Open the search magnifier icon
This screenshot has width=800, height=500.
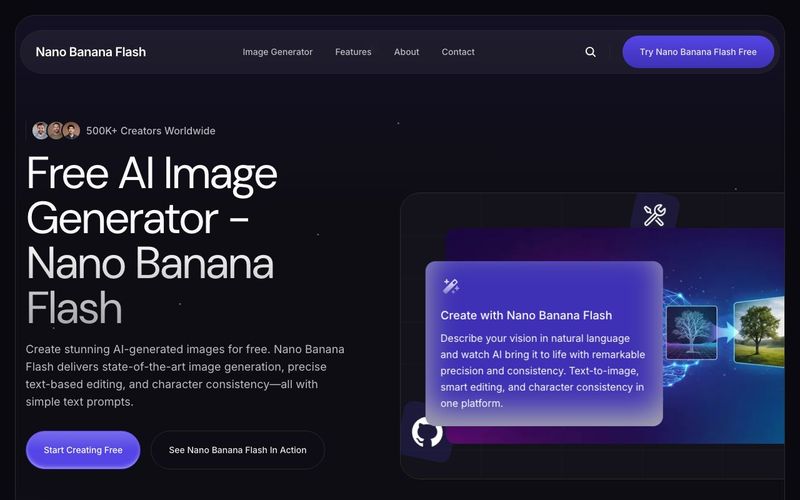[x=590, y=52]
